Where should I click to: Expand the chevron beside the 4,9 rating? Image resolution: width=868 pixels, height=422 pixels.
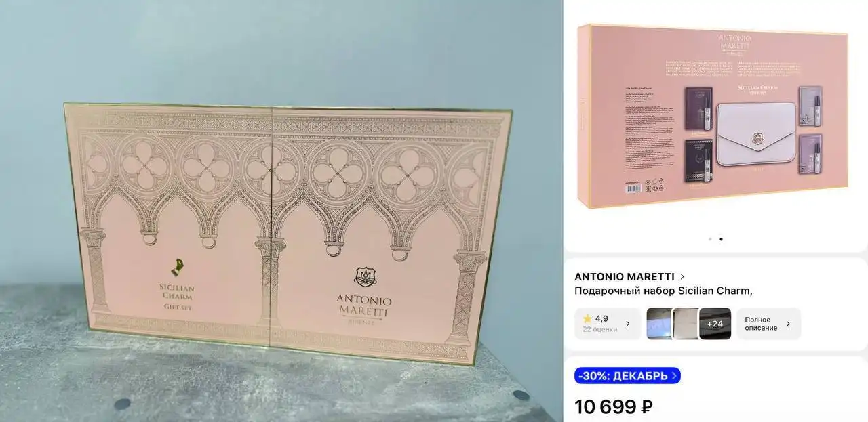627,324
